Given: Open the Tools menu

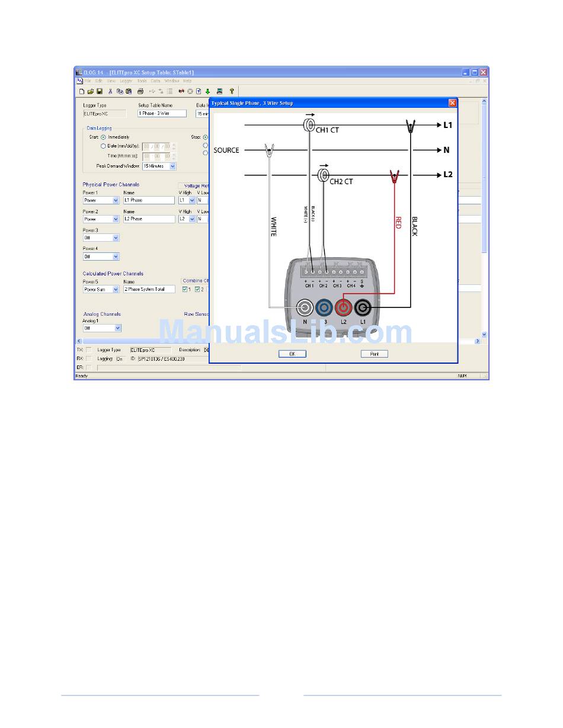Looking at the screenshot, I should pyautogui.click(x=142, y=81).
